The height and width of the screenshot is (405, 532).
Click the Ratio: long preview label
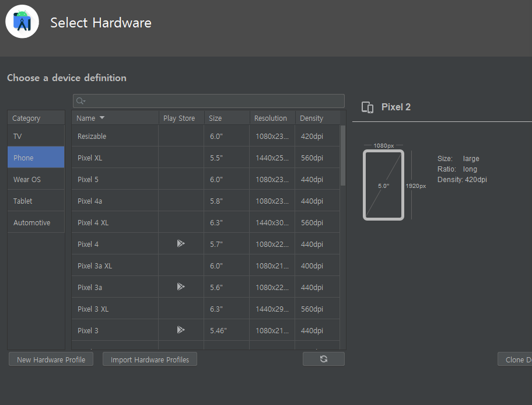click(x=457, y=169)
